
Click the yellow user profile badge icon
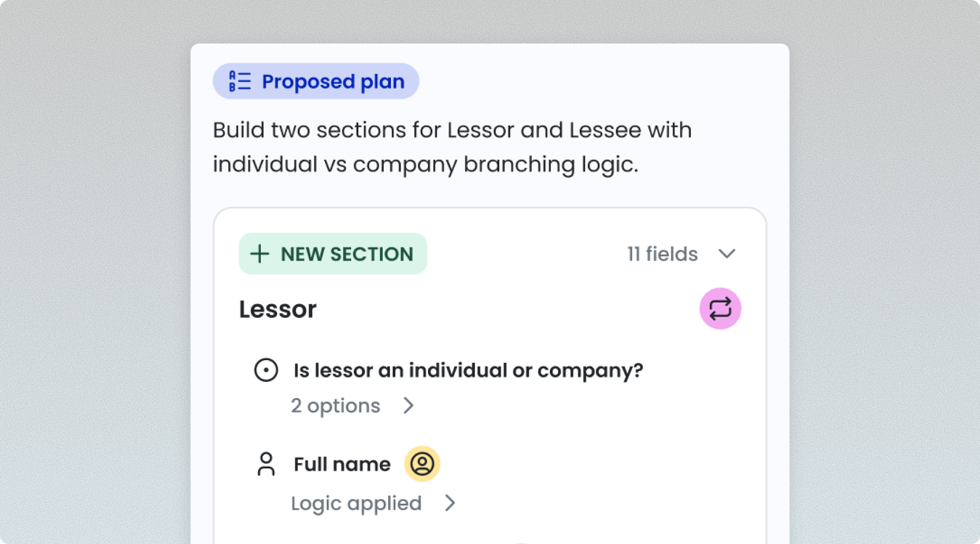pos(422,464)
